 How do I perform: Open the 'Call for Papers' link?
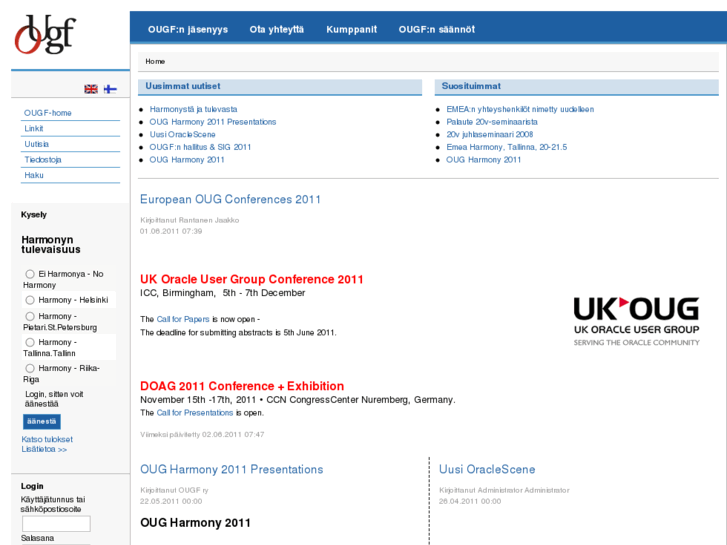coord(183,319)
